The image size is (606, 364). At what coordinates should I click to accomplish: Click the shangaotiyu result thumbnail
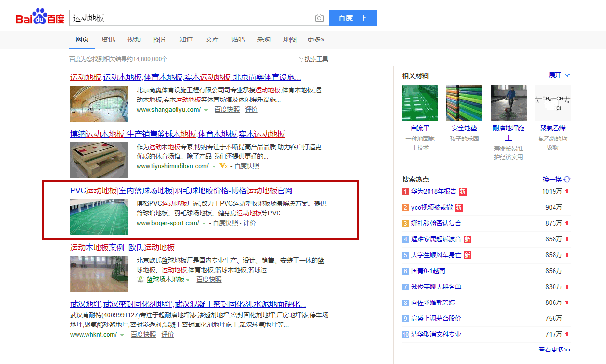coord(99,103)
